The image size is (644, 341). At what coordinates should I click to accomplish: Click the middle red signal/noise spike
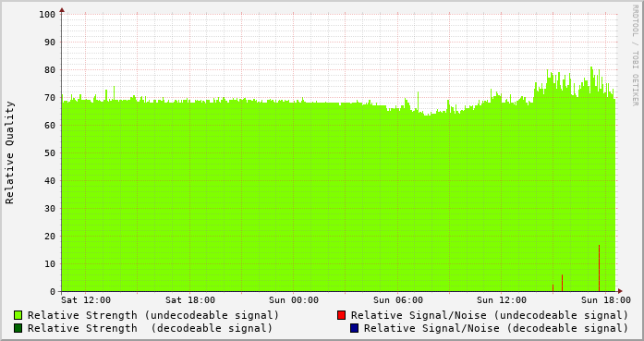(x=563, y=283)
